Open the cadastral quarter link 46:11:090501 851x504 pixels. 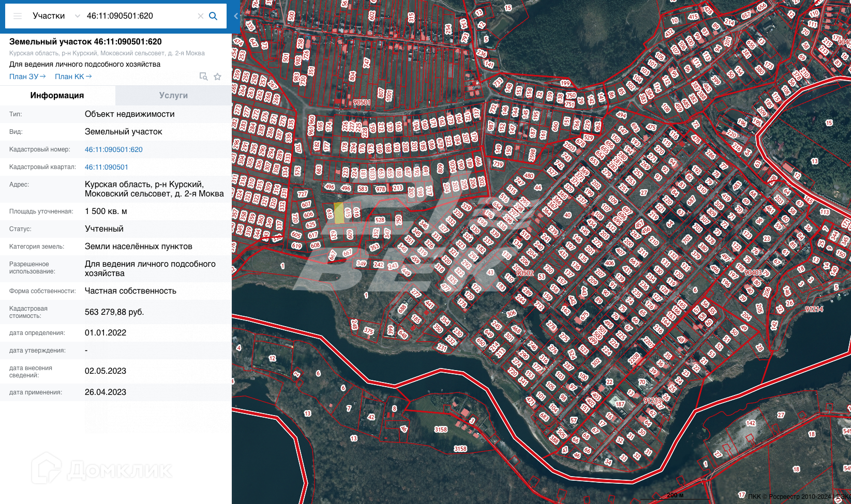click(107, 167)
